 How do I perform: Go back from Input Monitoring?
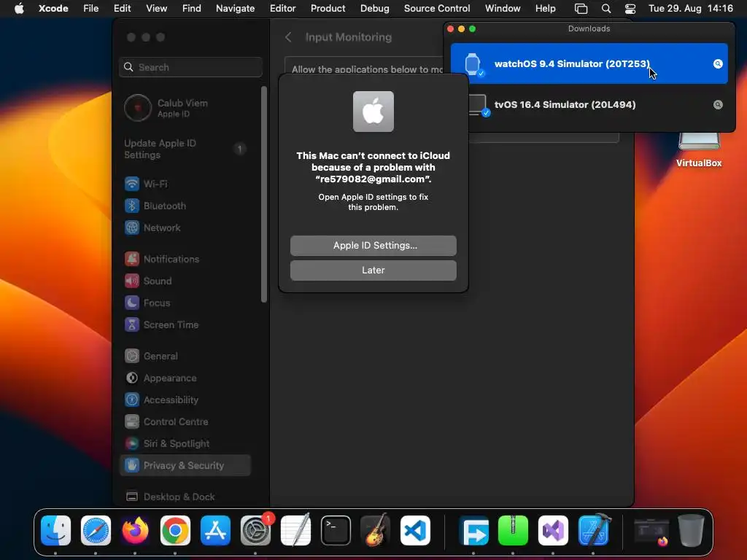(288, 37)
